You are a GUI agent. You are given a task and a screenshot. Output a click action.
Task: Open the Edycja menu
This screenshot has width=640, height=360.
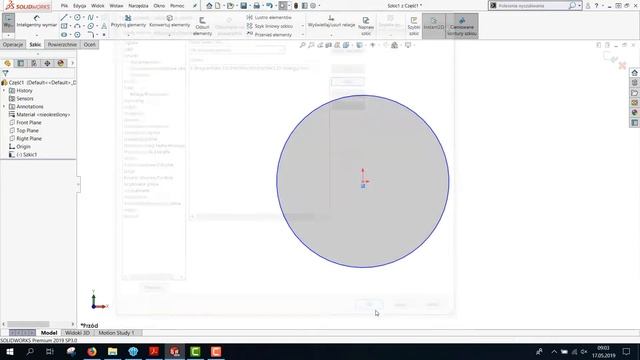[x=80, y=6]
